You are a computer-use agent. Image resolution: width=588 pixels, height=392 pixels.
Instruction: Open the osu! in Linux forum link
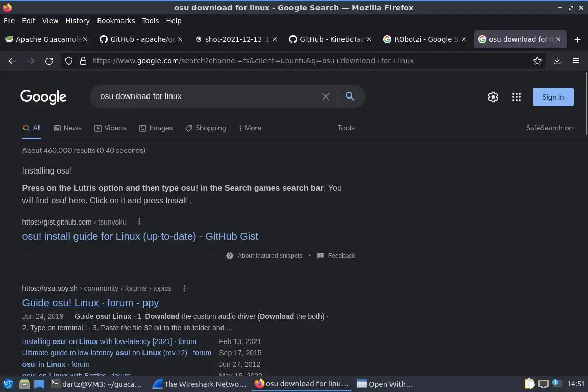point(56,364)
